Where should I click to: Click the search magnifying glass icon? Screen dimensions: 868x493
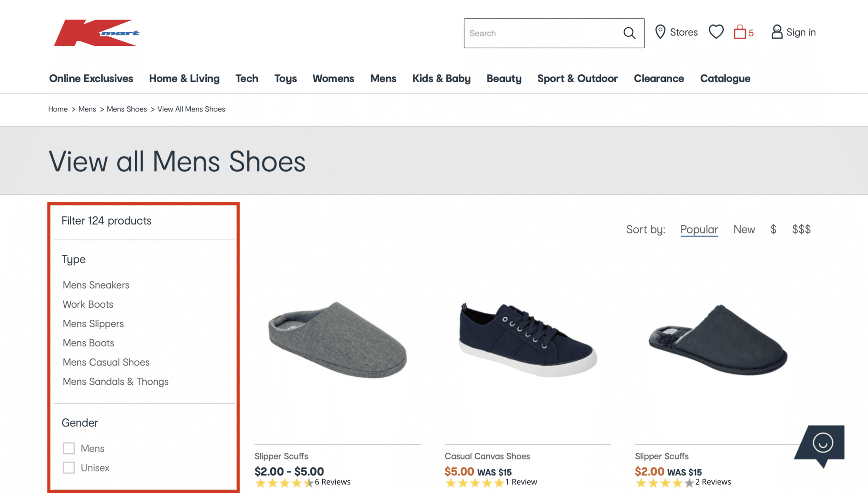(629, 33)
